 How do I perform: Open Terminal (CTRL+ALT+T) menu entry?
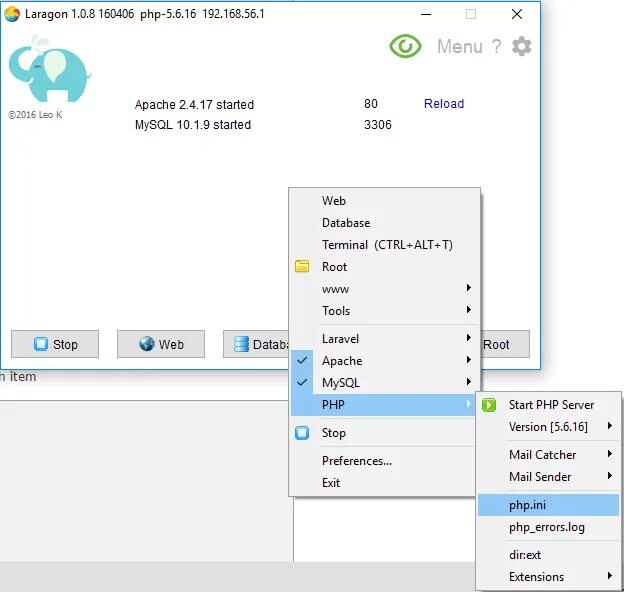(x=384, y=245)
